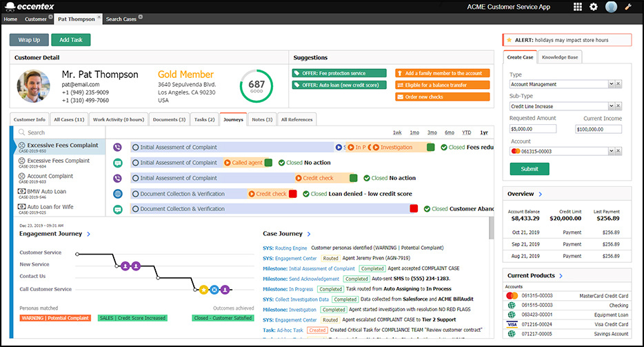The image size is (644, 347).
Task: Click chat icon beside Called agent row
Action: (118, 163)
